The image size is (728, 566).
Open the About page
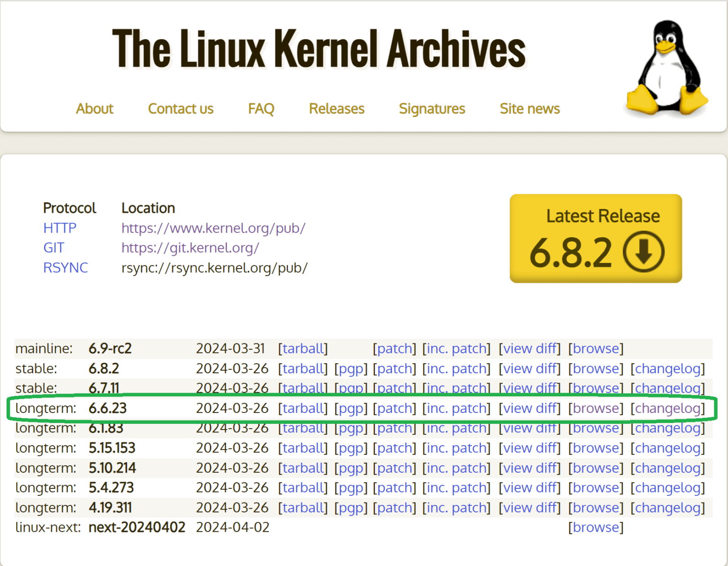tap(94, 108)
